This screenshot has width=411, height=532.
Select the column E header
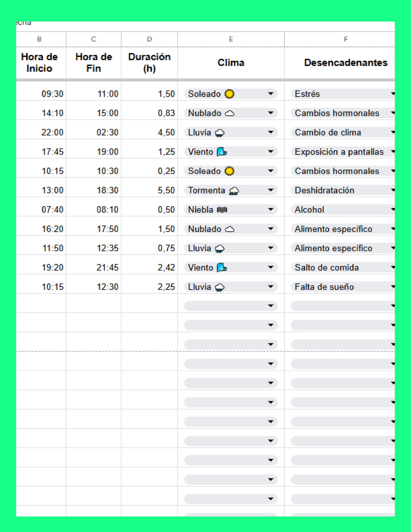click(231, 39)
